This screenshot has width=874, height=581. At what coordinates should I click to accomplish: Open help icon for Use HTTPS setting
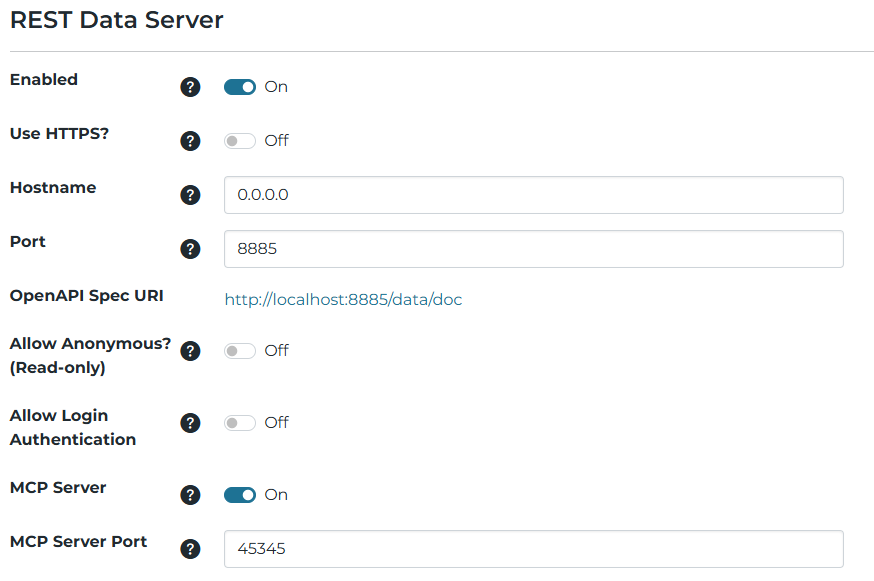point(190,141)
